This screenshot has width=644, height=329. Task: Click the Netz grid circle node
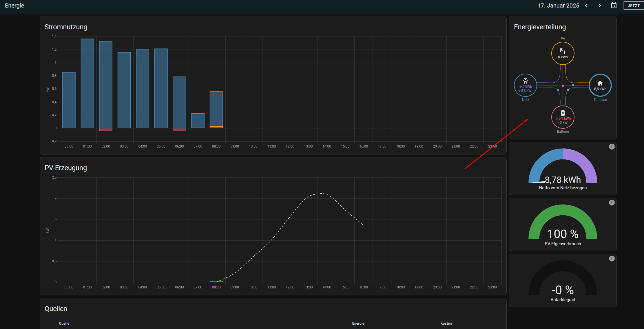point(526,85)
